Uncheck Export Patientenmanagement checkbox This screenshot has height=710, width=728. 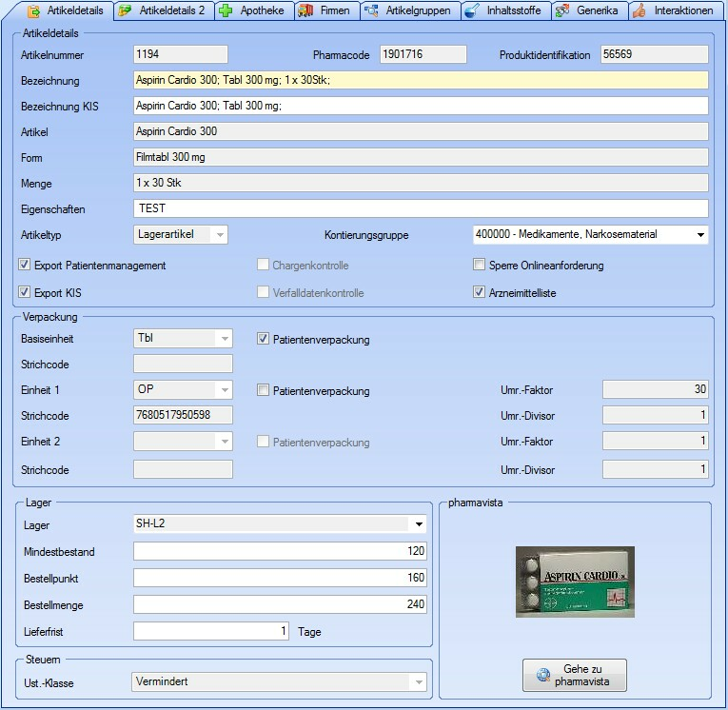pyautogui.click(x=25, y=266)
